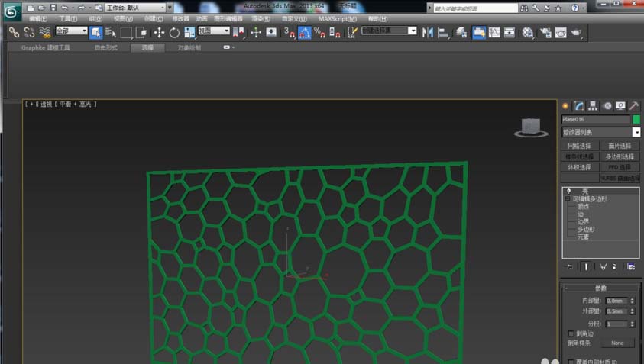
Task: Click the Save File icon in quick access toolbar
Action: tap(53, 8)
